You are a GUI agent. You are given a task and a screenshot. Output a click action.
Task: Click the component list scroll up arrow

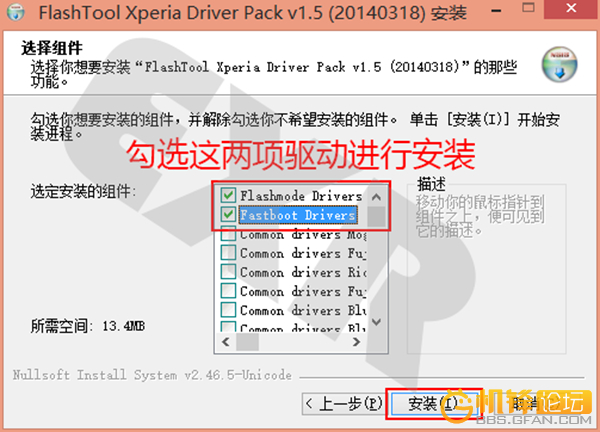(x=377, y=197)
